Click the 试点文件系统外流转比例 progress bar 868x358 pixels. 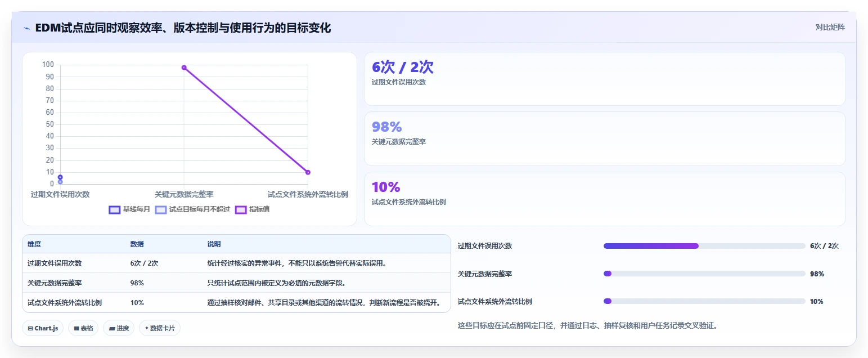704,301
